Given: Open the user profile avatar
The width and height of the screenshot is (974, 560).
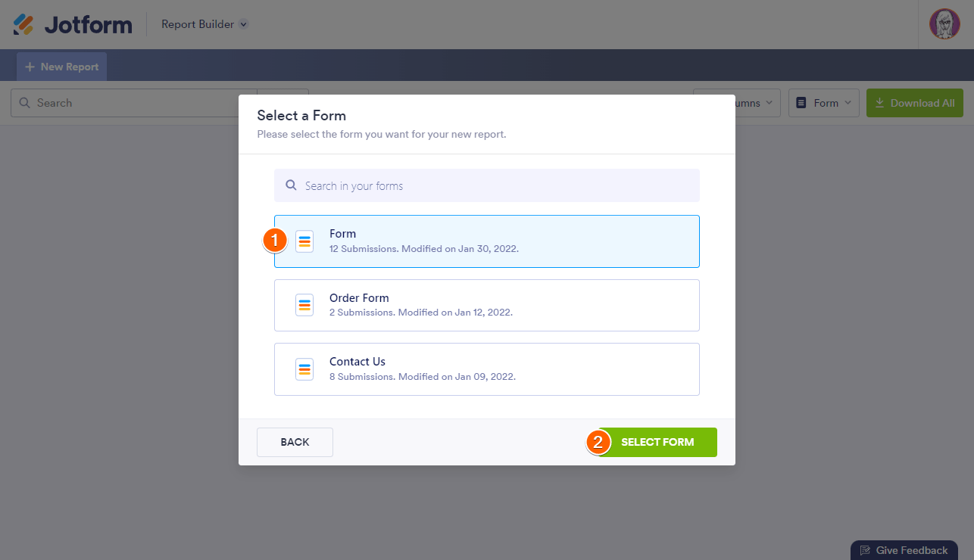Looking at the screenshot, I should 944,24.
